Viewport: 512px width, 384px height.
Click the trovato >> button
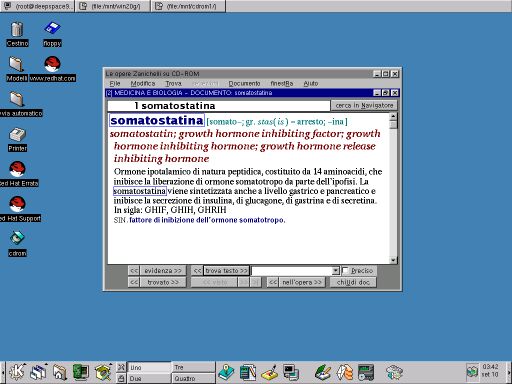coord(163,282)
